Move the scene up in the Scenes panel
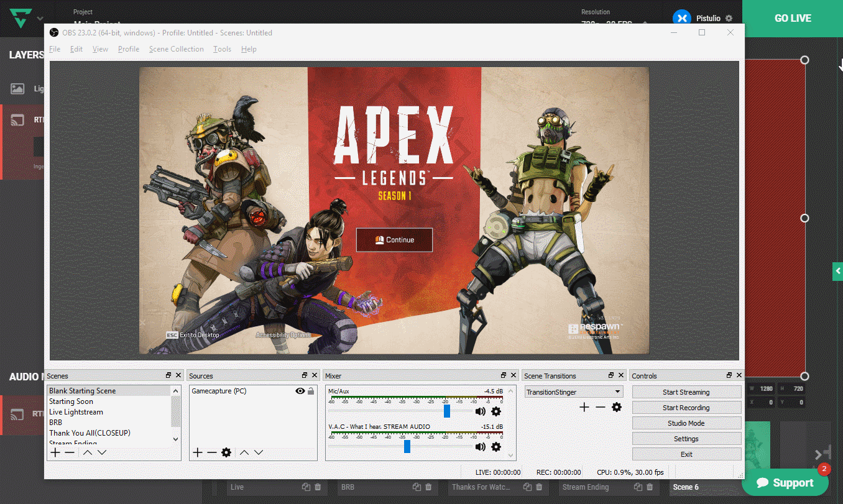 point(88,452)
